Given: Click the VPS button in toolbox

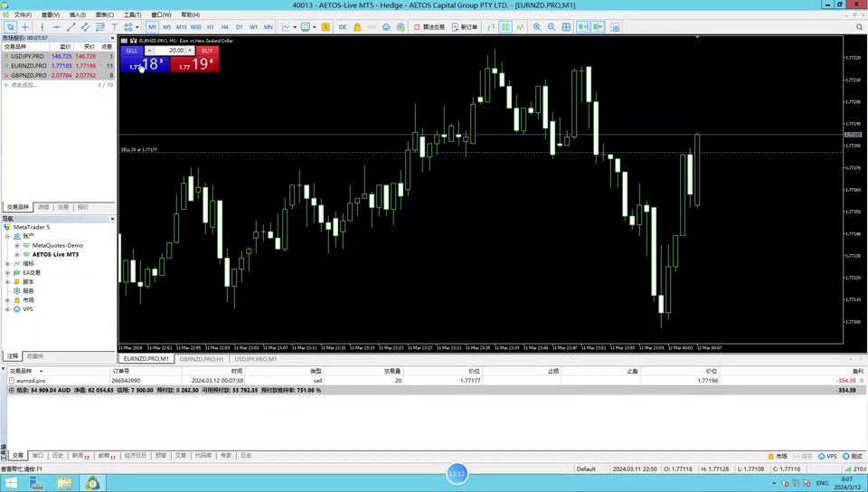Looking at the screenshot, I should 827,456.
